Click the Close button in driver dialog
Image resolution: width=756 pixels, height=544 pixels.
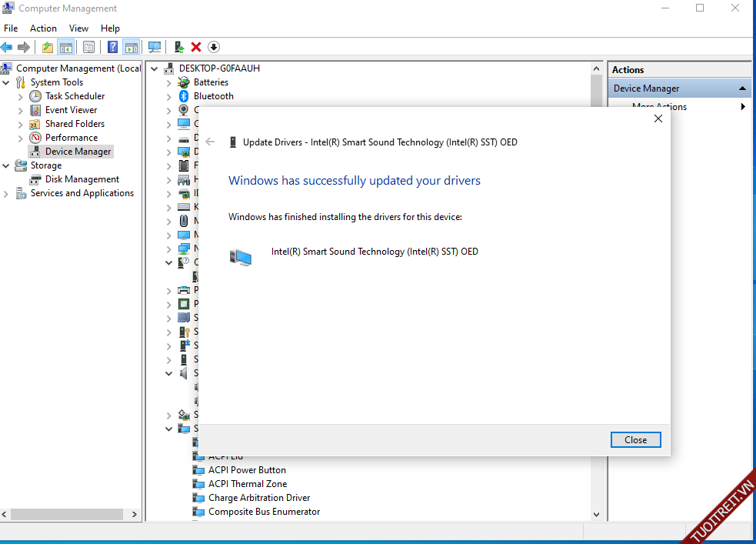(x=635, y=440)
